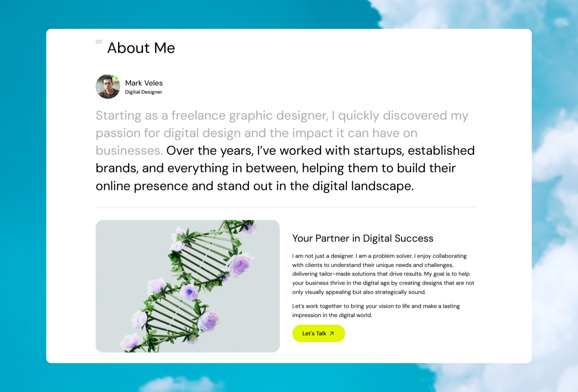Image resolution: width=578 pixels, height=392 pixels.
Task: Click the green online status dot
Action: coord(116,78)
